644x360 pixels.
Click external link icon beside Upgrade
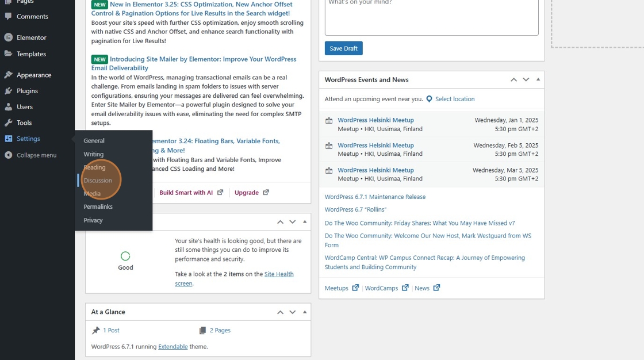266,192
